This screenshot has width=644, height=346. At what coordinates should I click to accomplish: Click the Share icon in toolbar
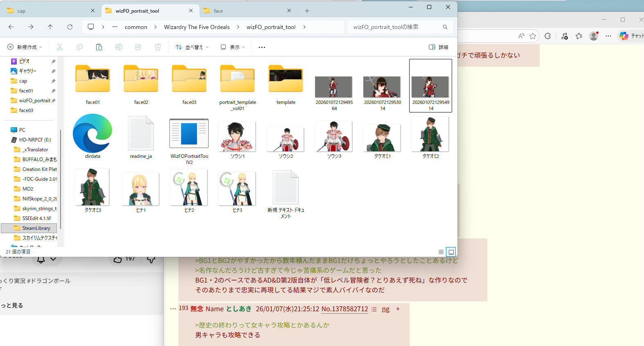coord(138,47)
